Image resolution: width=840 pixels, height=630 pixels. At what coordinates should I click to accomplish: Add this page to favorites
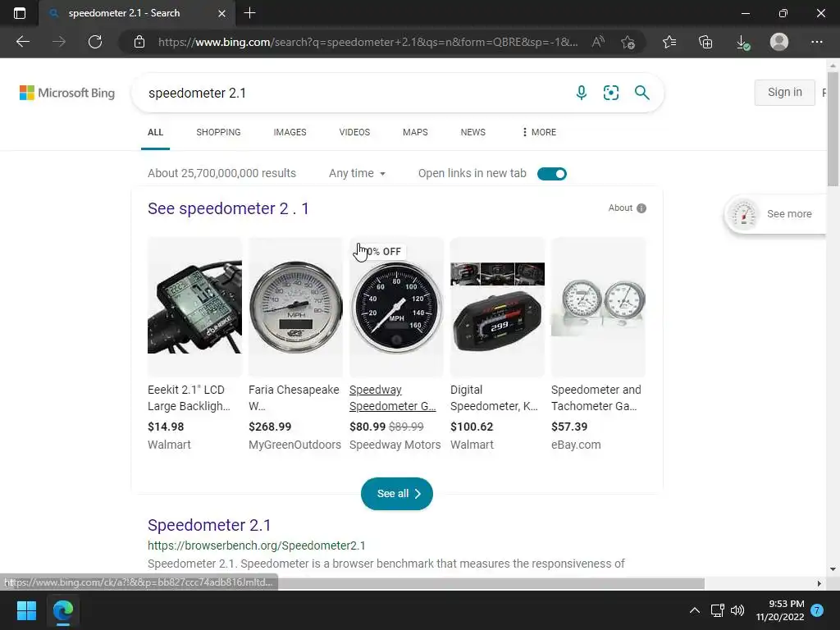pos(628,42)
